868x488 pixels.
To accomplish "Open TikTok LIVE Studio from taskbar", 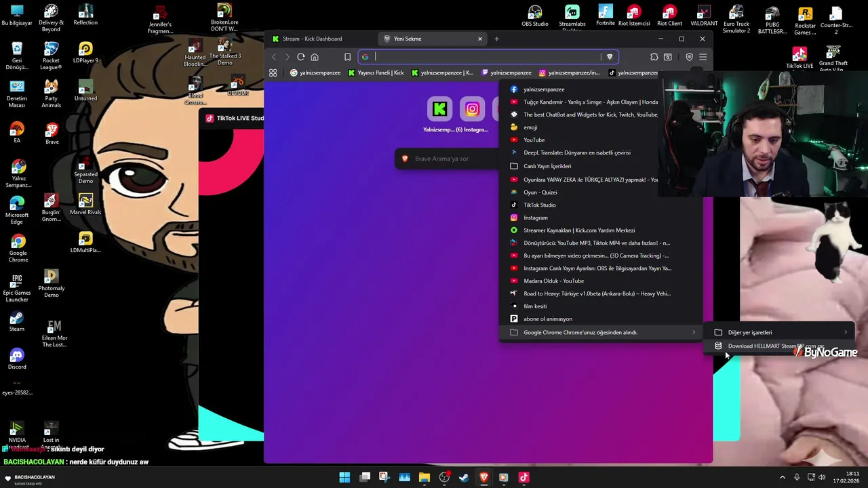I will pyautogui.click(x=524, y=477).
